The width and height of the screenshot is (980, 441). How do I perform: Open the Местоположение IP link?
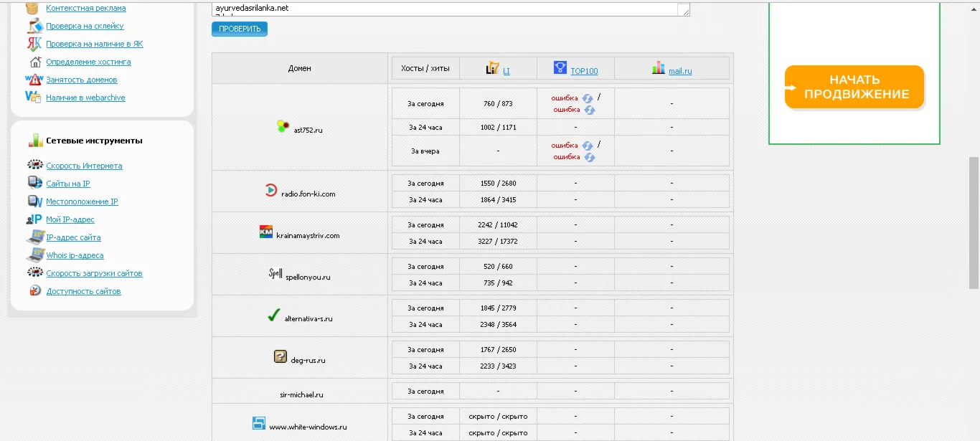tap(82, 202)
